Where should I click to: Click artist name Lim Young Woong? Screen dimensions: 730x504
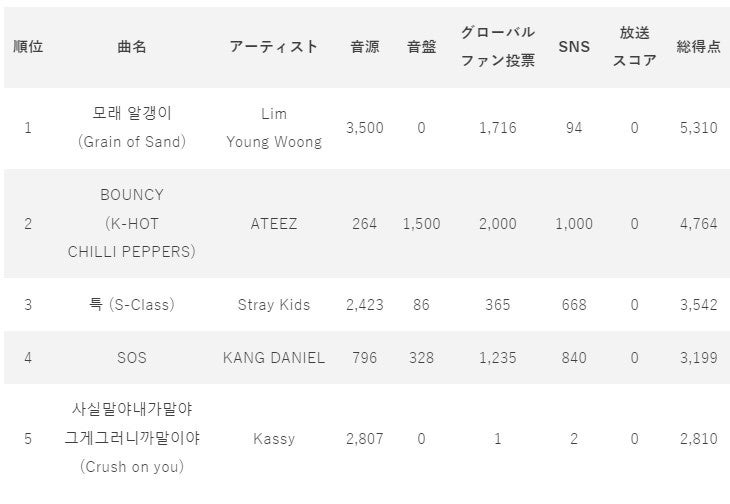[x=273, y=128]
